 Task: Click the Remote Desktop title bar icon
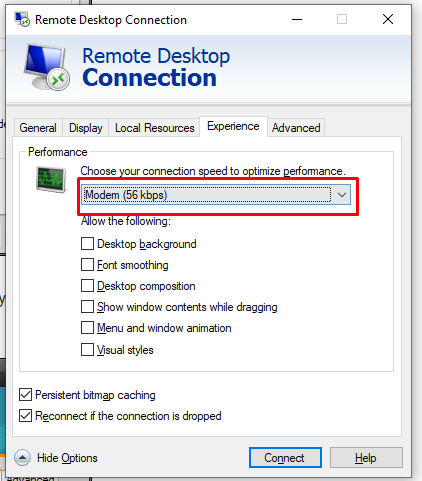point(22,19)
